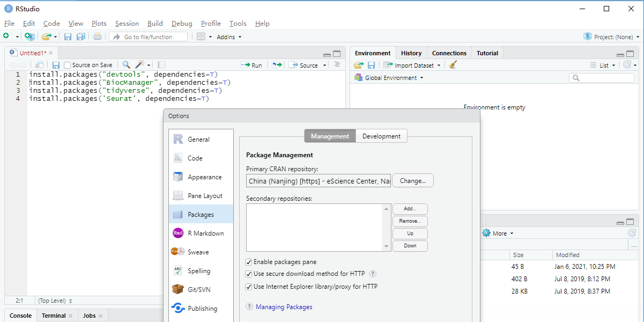Click the find/replace magnifier icon in editor
Viewport: 644px width, 322px height.
point(126,65)
